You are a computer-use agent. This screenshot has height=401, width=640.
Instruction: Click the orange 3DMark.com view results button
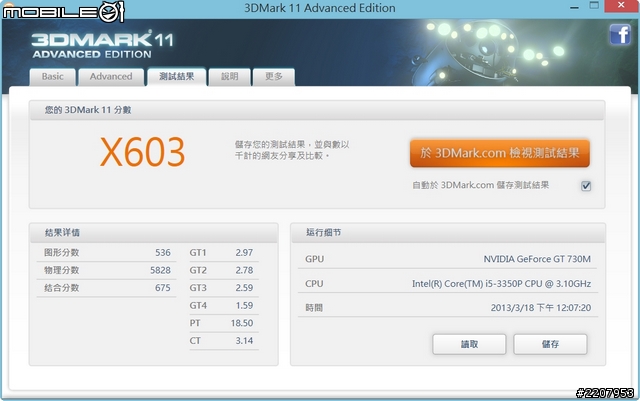(500, 153)
